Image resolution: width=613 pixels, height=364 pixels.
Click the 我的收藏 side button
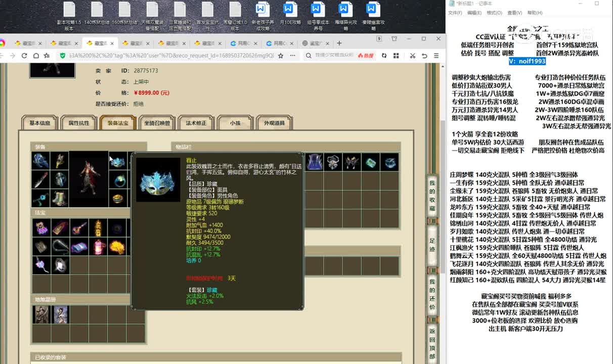point(432,195)
